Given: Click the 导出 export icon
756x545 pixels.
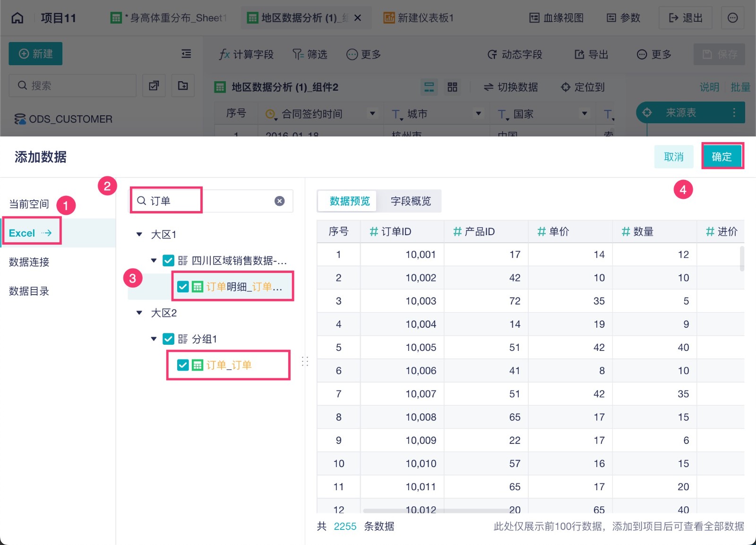Looking at the screenshot, I should pyautogui.click(x=579, y=54).
